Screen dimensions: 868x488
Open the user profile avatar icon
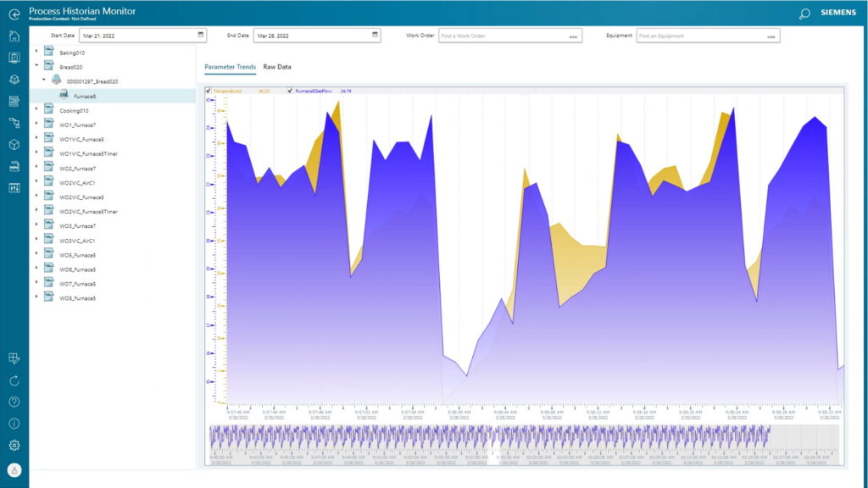pos(14,469)
